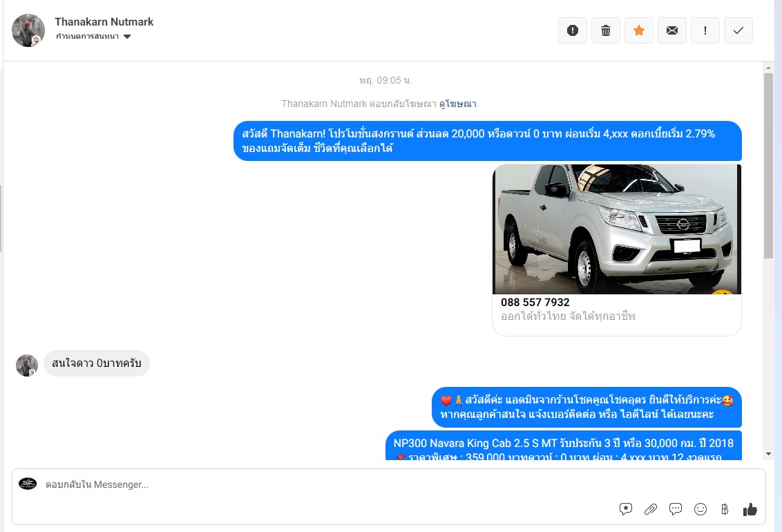Image resolution: width=782 pixels, height=532 pixels.
Task: Click the Thanakarn Nutmark name heading
Action: click(104, 22)
